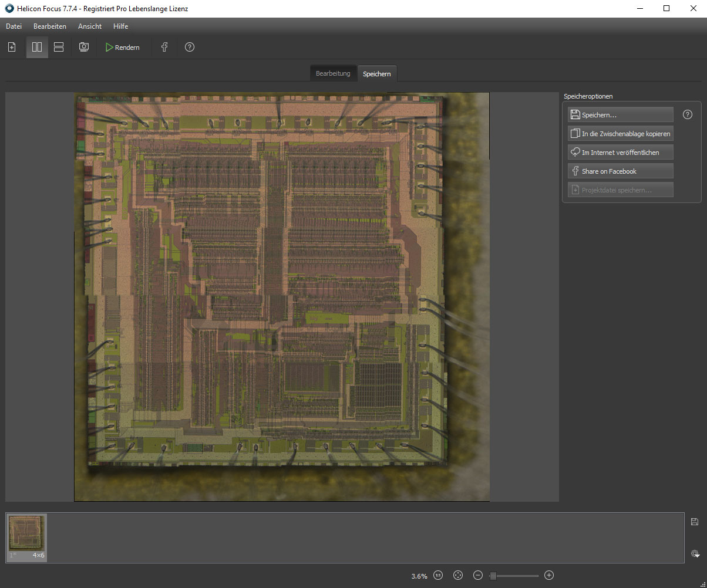
Task: Expand the Ansicht menu
Action: coord(90,26)
